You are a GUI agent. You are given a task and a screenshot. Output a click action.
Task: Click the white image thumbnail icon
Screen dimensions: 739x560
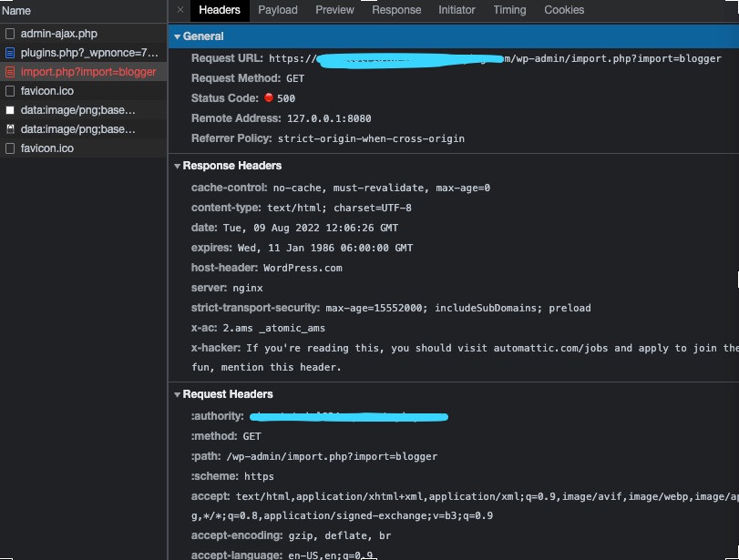(x=10, y=110)
